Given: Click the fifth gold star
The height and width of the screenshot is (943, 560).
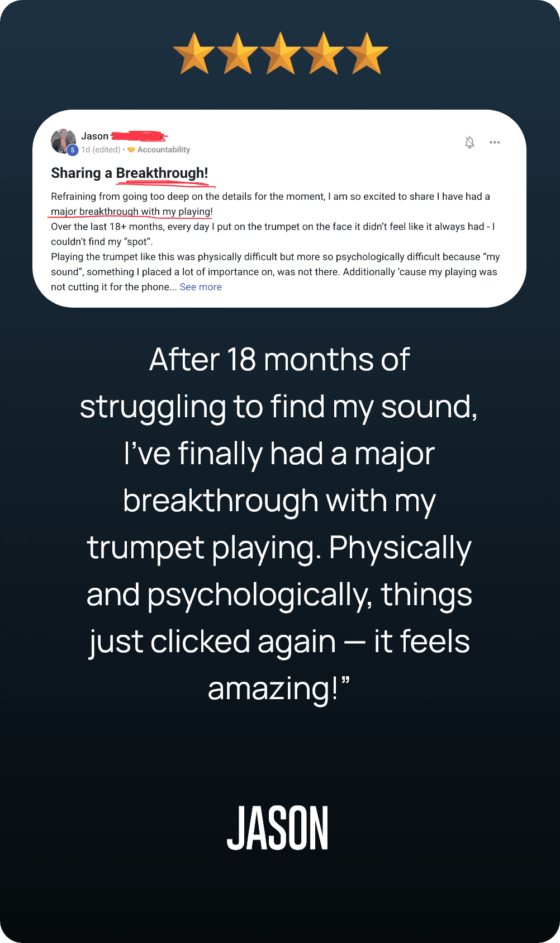Looking at the screenshot, I should [x=367, y=54].
